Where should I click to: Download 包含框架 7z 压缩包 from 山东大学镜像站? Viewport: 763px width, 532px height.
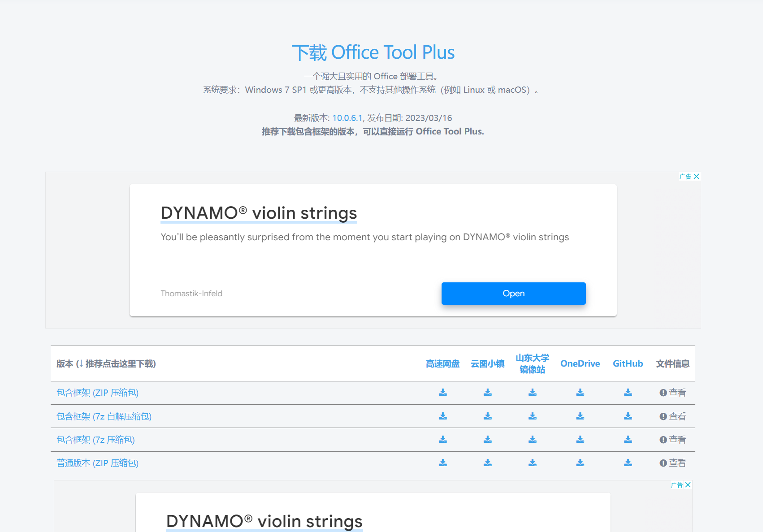click(533, 440)
